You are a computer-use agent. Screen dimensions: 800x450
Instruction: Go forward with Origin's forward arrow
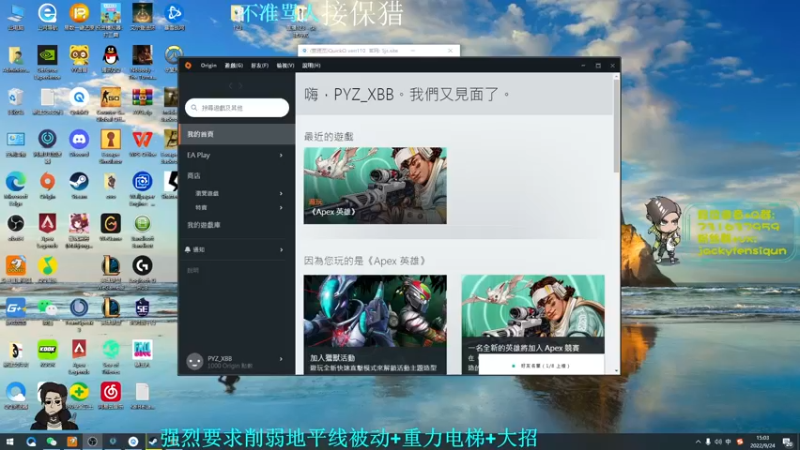pos(241,86)
